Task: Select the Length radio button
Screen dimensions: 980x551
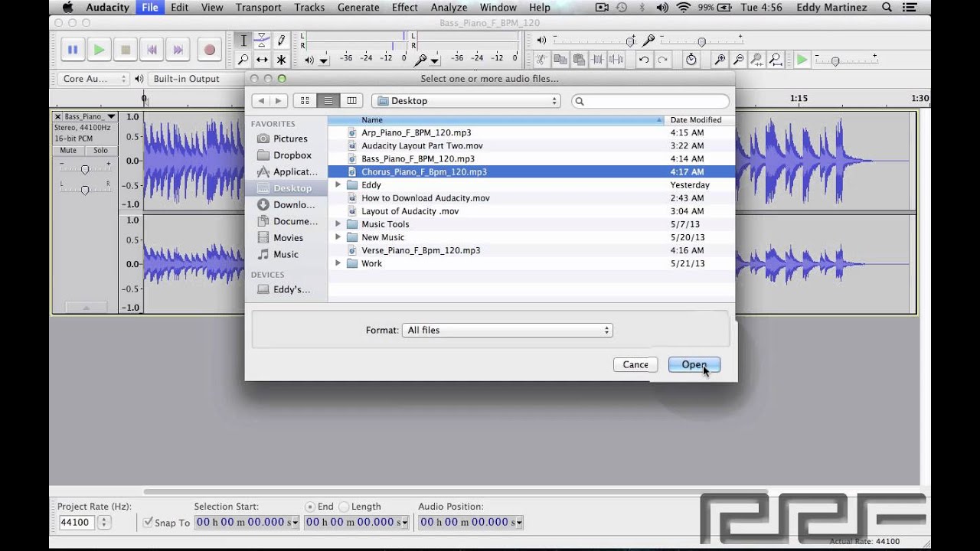Action: [x=344, y=507]
